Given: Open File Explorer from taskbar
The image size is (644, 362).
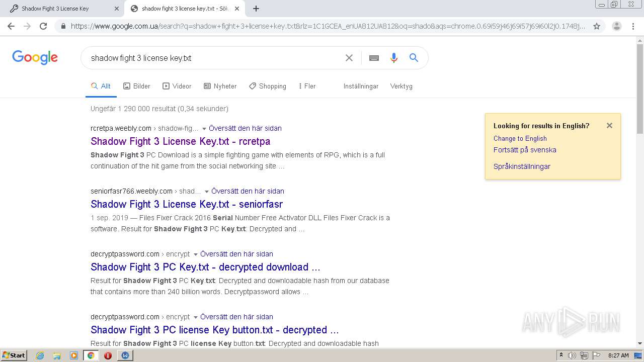Looking at the screenshot, I should pos(57,355).
